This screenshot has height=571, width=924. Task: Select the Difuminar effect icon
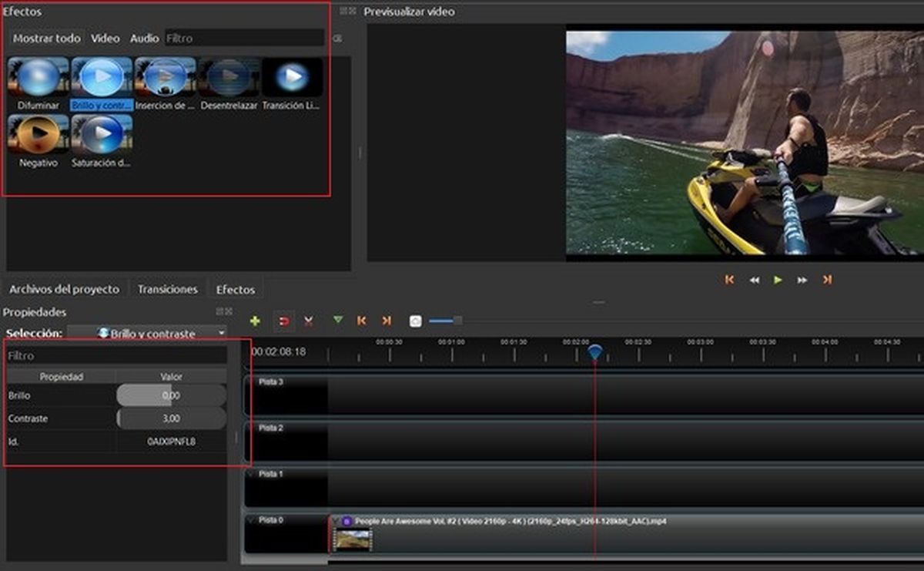(38, 77)
